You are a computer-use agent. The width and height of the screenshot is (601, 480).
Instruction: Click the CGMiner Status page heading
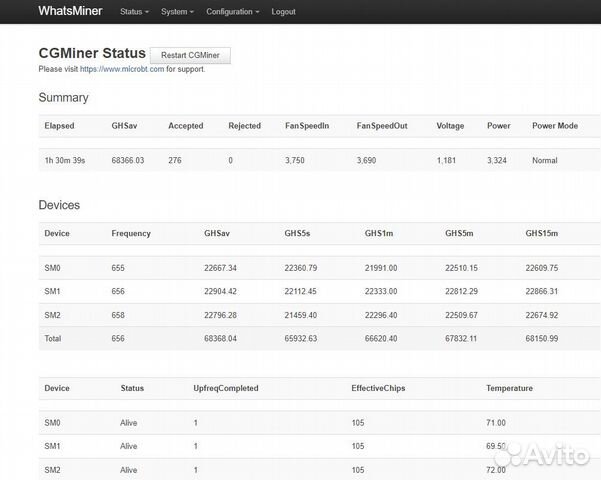point(92,54)
